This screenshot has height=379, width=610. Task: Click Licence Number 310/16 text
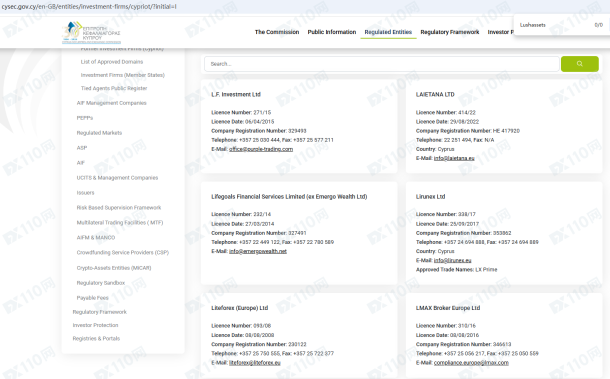446,326
